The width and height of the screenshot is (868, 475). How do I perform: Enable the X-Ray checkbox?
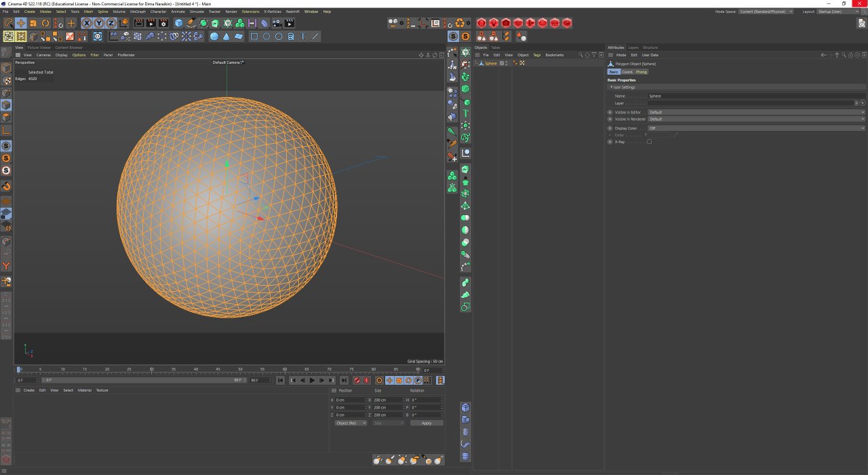click(x=649, y=142)
